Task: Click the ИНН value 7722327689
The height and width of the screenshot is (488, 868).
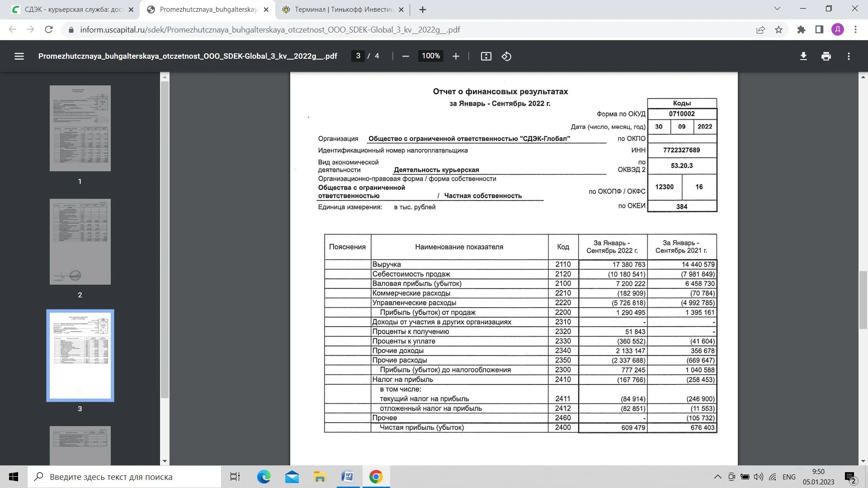Action: coord(681,150)
